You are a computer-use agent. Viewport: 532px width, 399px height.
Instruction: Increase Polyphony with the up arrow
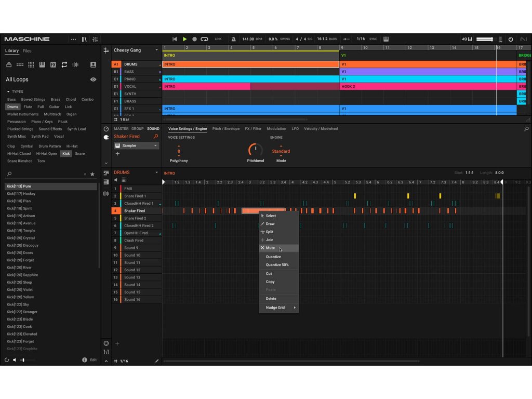(x=179, y=146)
